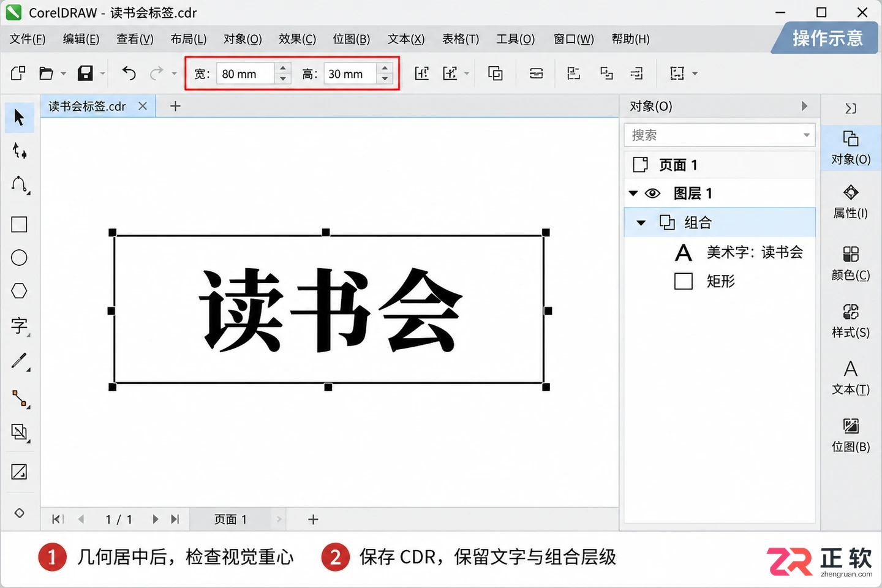
Task: Open the 文本(X) menu
Action: [405, 39]
